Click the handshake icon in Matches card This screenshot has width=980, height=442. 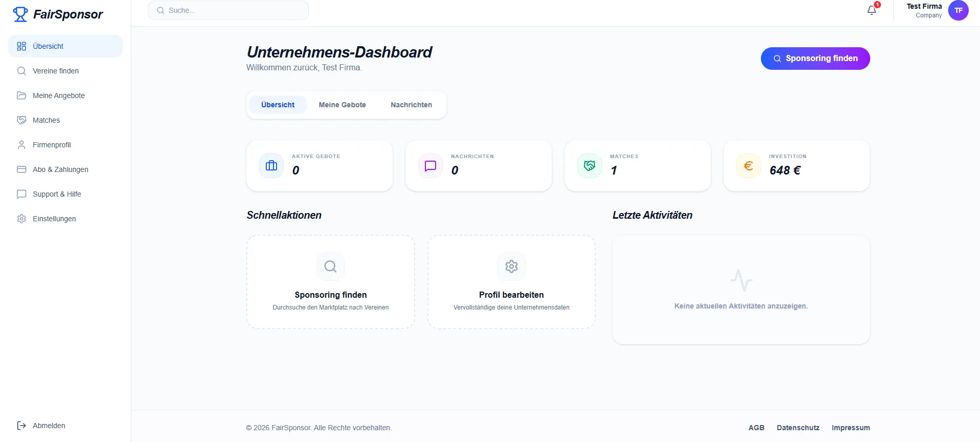click(x=590, y=166)
